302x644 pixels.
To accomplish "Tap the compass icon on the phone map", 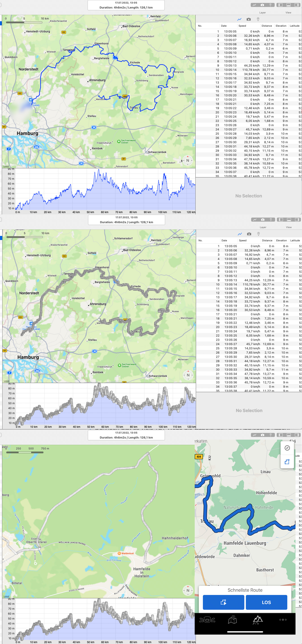I will coord(287,448).
